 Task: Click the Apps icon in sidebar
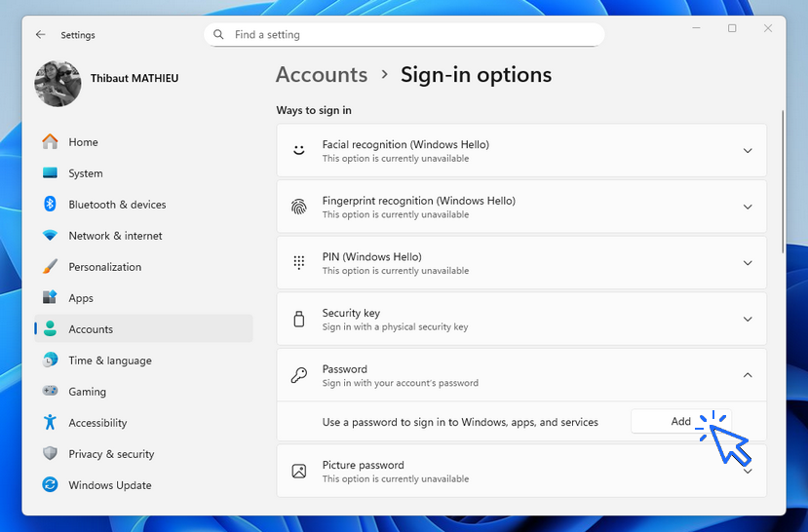tap(50, 298)
